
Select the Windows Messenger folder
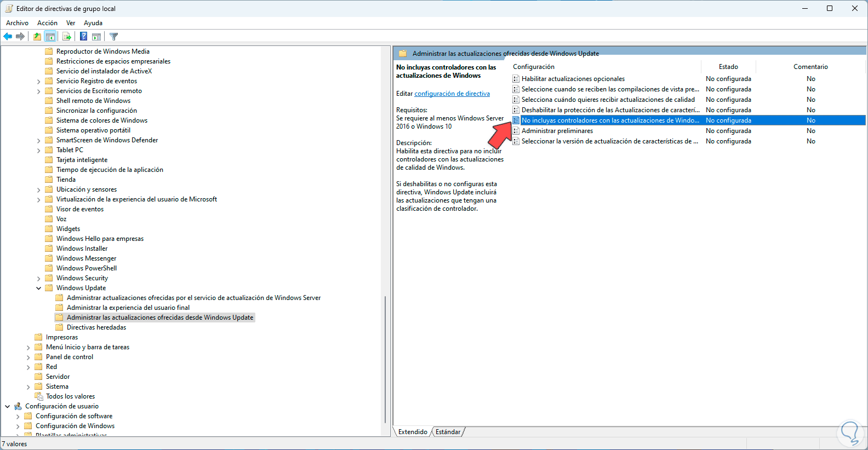coord(87,258)
